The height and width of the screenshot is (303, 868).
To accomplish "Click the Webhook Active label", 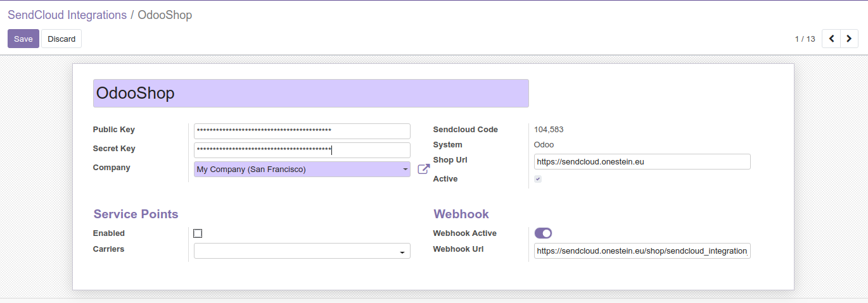I will click(x=465, y=233).
